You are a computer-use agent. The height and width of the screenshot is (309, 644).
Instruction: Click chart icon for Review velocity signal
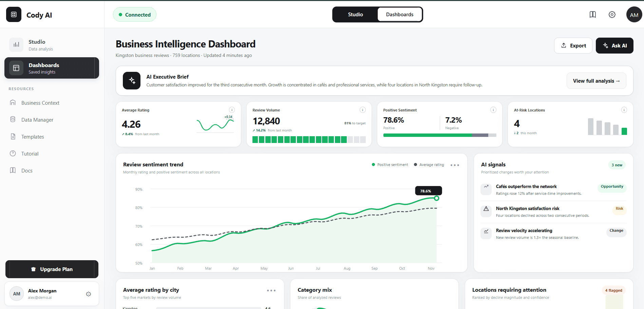(486, 233)
